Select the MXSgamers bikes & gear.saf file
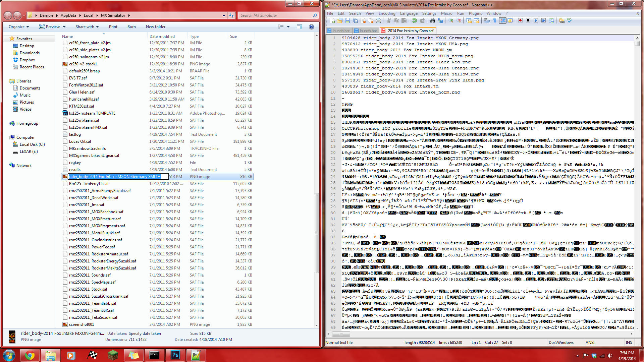Viewport: 644px width, 362px height. 94,156
